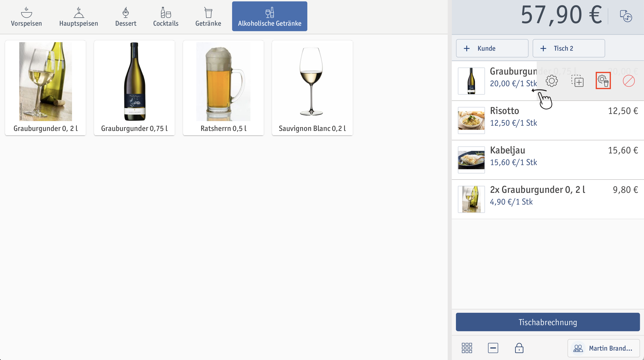Select the Alkoholische Getränke tab
This screenshot has width=644, height=360.
coord(269,17)
